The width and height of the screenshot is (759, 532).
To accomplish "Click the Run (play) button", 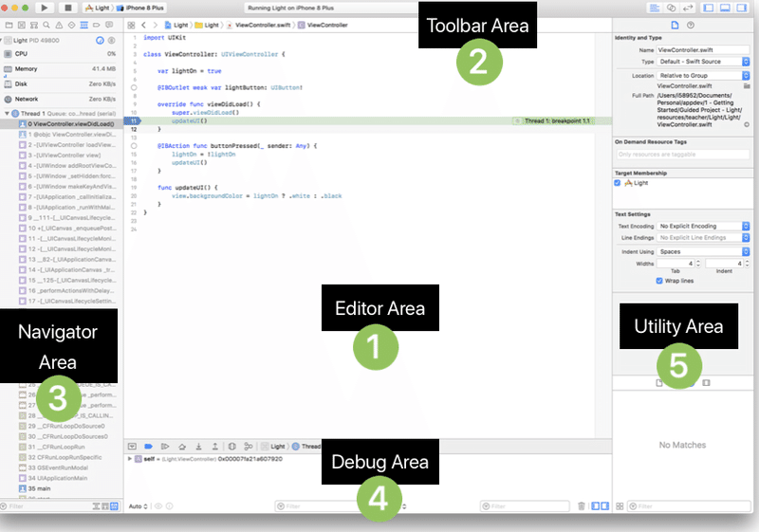I will (44, 8).
